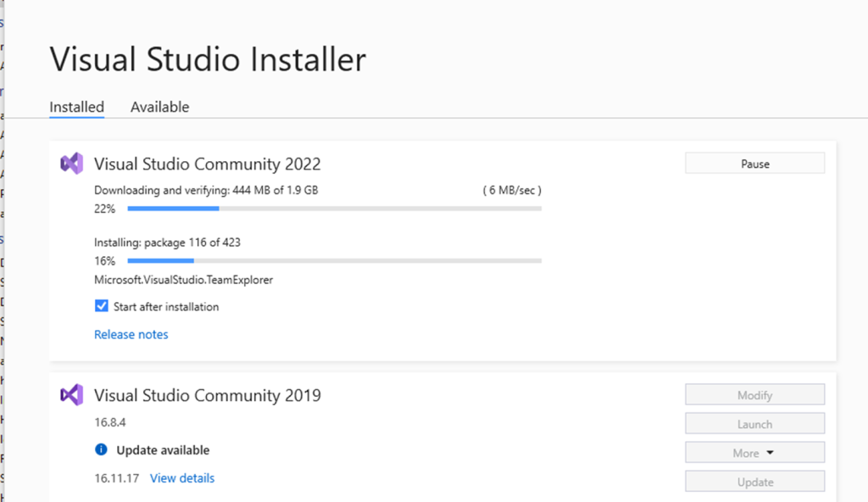This screenshot has height=502, width=868.
Task: Click the Visual Studio Installer title heading
Action: tap(208, 60)
